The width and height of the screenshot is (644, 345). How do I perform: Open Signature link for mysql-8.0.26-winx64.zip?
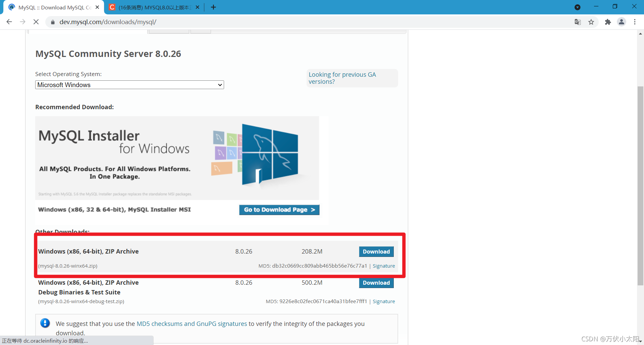coord(384,266)
